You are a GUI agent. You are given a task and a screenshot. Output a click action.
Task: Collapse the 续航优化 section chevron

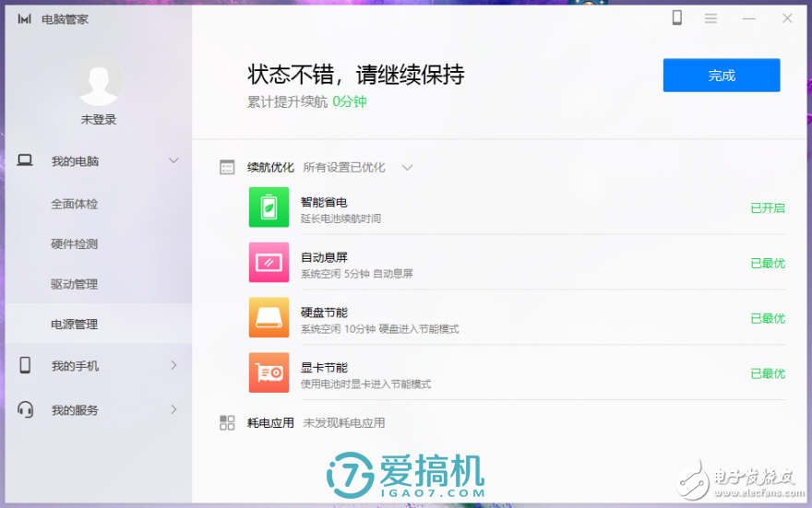click(x=407, y=168)
